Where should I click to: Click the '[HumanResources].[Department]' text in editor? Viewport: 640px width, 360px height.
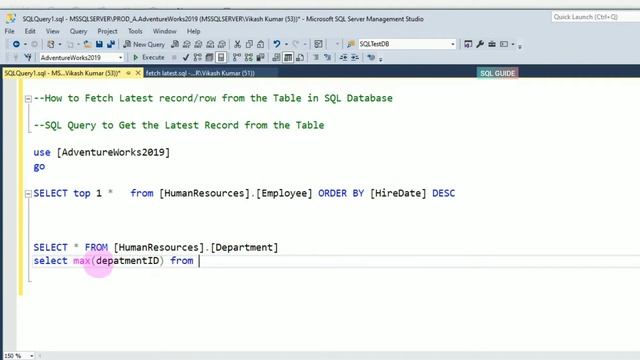(x=196, y=247)
